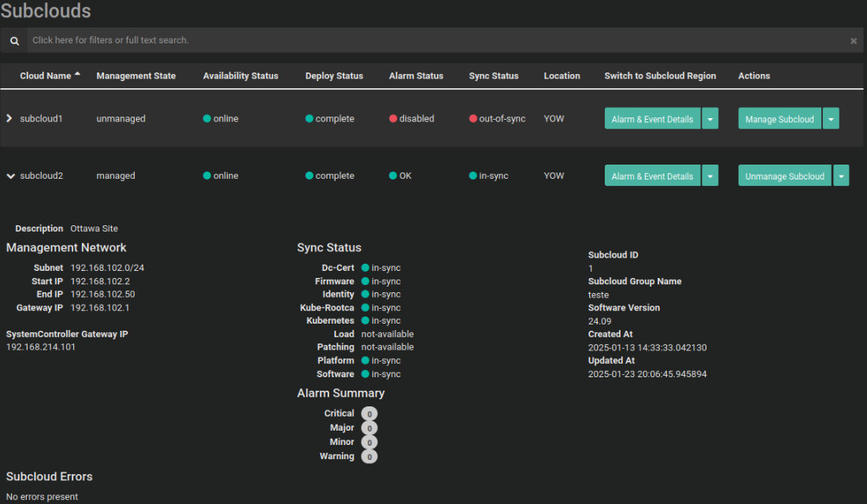This screenshot has width=867, height=504.
Task: Click Manage Subcloud button for subcloud1
Action: click(779, 119)
